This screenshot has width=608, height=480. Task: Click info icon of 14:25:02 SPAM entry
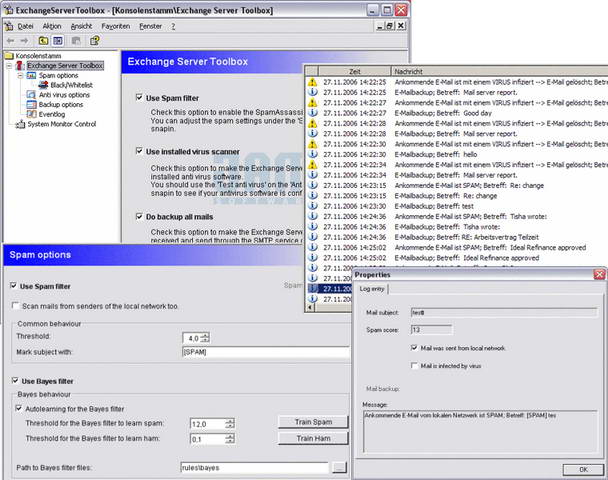pos(313,247)
